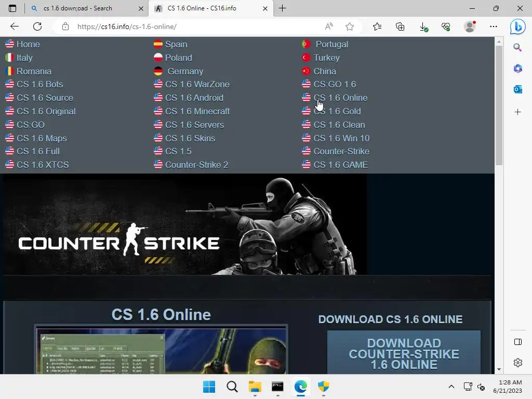Open the Italy language link

[24, 58]
